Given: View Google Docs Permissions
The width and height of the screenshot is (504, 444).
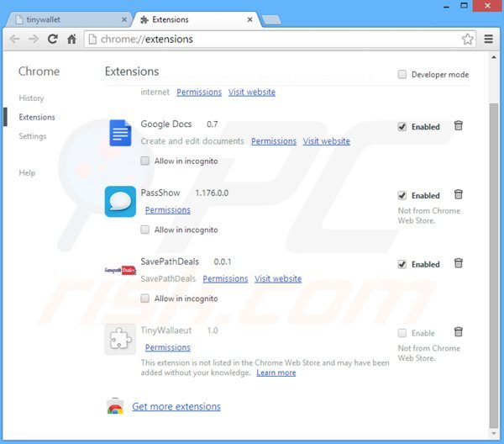Looking at the screenshot, I should pyautogui.click(x=274, y=141).
